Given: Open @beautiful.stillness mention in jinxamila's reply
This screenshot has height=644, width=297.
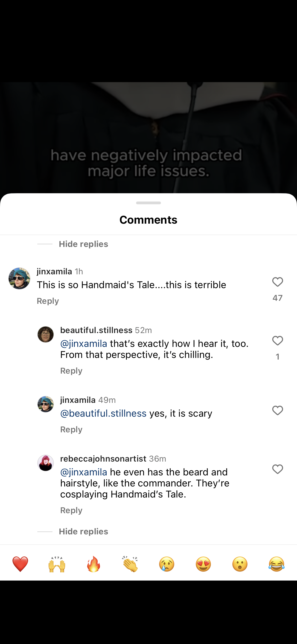Looking at the screenshot, I should click(103, 413).
